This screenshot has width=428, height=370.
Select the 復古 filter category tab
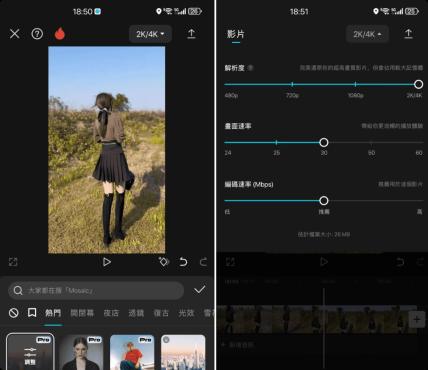pos(161,313)
